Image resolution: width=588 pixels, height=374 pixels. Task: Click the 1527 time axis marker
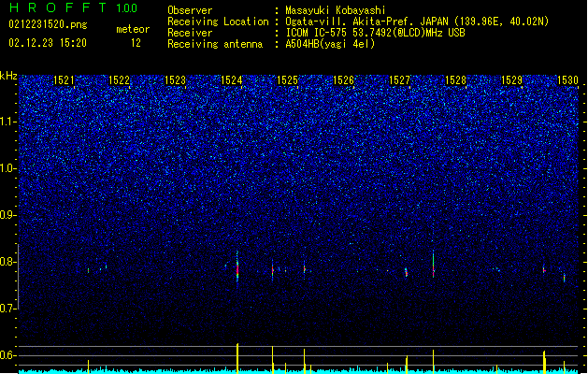tap(400, 79)
